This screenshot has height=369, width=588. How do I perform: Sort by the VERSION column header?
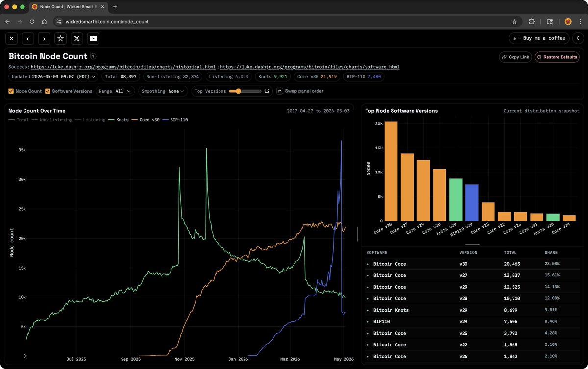tap(468, 253)
